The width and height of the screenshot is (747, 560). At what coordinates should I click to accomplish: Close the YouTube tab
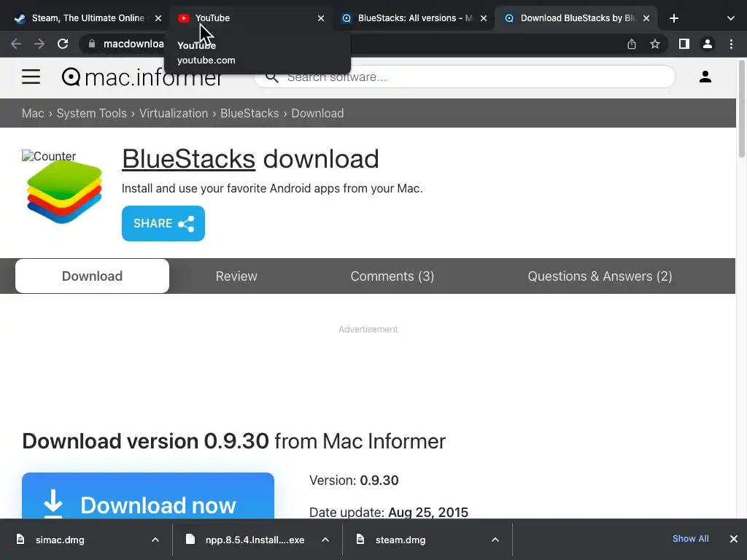coord(321,18)
